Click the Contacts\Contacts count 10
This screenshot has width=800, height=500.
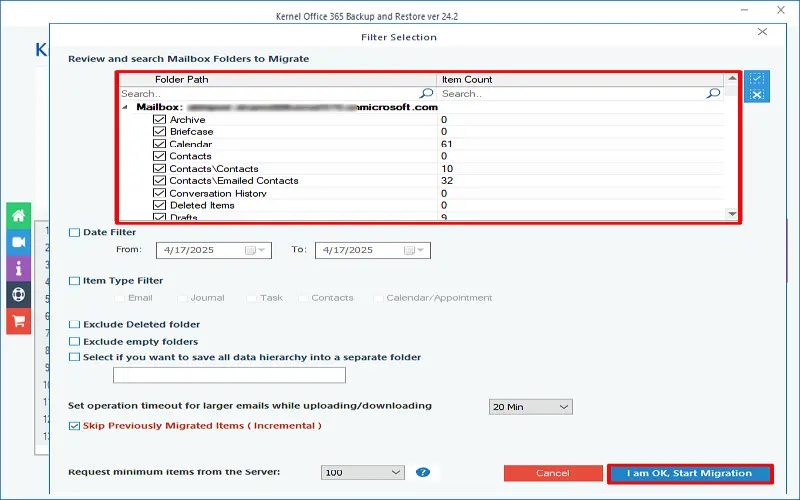447,168
